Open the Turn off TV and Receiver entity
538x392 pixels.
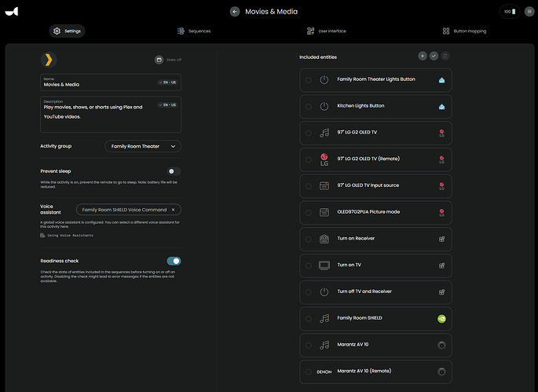click(x=375, y=292)
